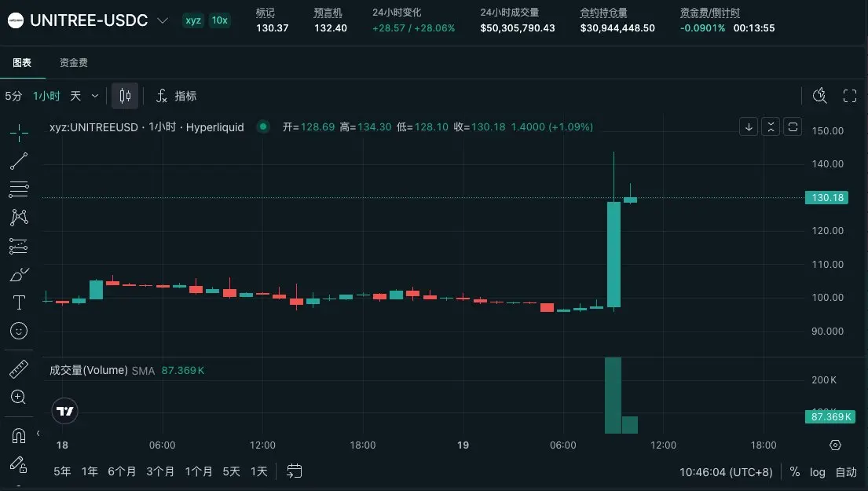
Task: Toggle lock all drawings icon
Action: pyautogui.click(x=19, y=465)
